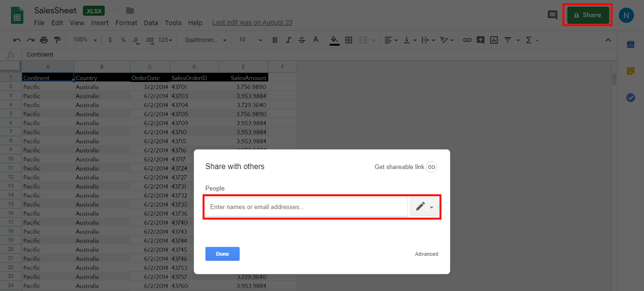The image size is (644, 291).
Task: Toggle bold formatting
Action: pyautogui.click(x=275, y=40)
